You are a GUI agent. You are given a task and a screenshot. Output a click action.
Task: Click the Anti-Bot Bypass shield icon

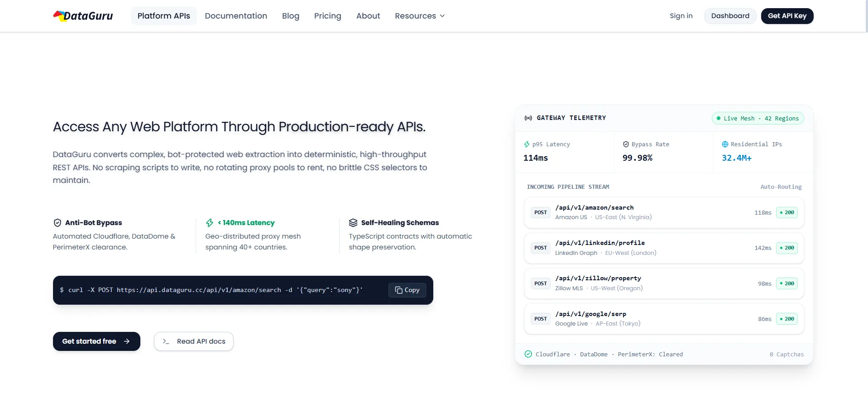pos(58,223)
